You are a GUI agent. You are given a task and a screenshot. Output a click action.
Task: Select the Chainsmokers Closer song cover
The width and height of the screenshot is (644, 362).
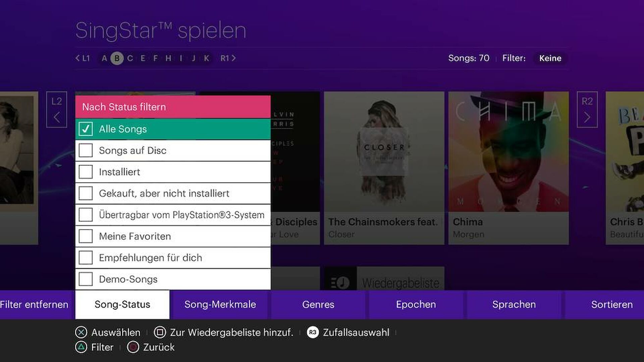coord(384,152)
